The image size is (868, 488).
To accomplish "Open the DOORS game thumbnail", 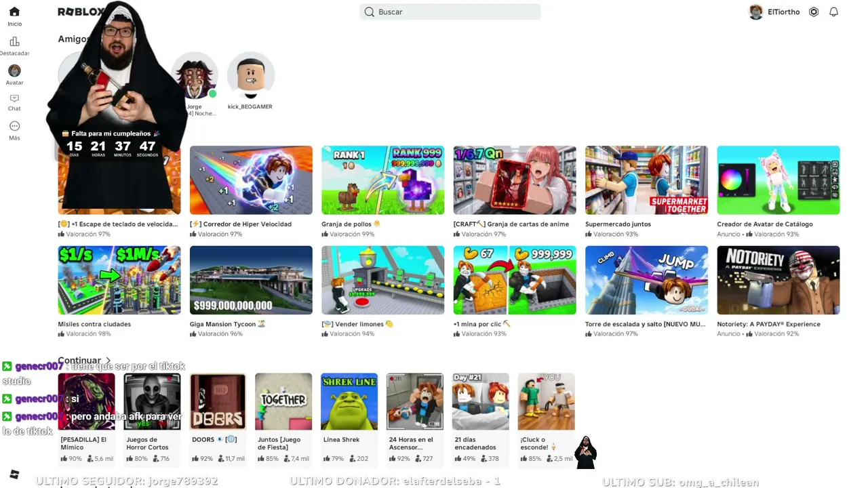I will pos(218,401).
